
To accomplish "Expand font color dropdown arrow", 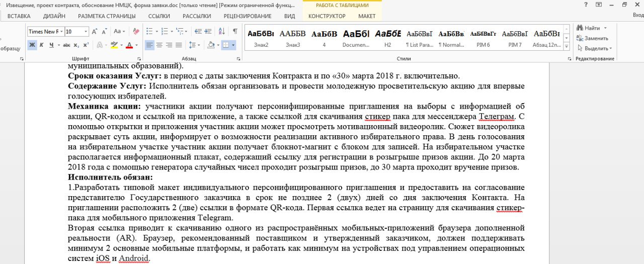I will [137, 45].
